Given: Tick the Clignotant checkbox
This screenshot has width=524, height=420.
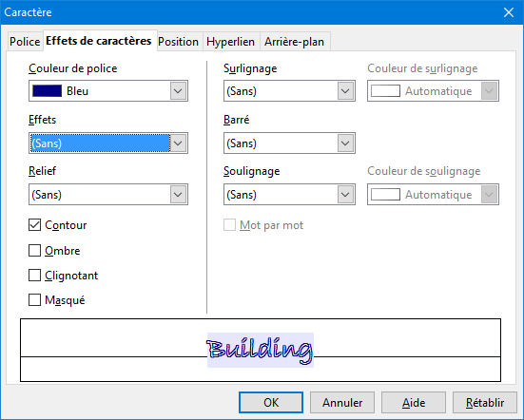Looking at the screenshot, I should tap(35, 276).
